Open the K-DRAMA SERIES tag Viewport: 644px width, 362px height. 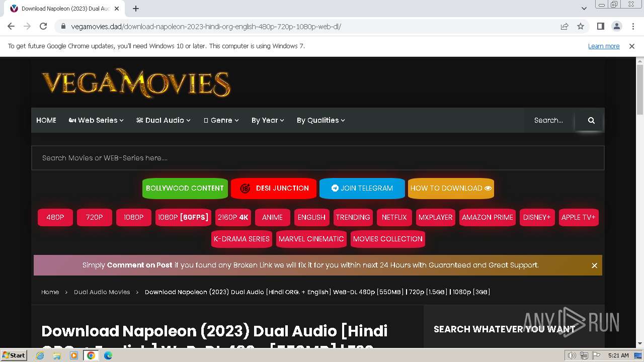coord(242,239)
